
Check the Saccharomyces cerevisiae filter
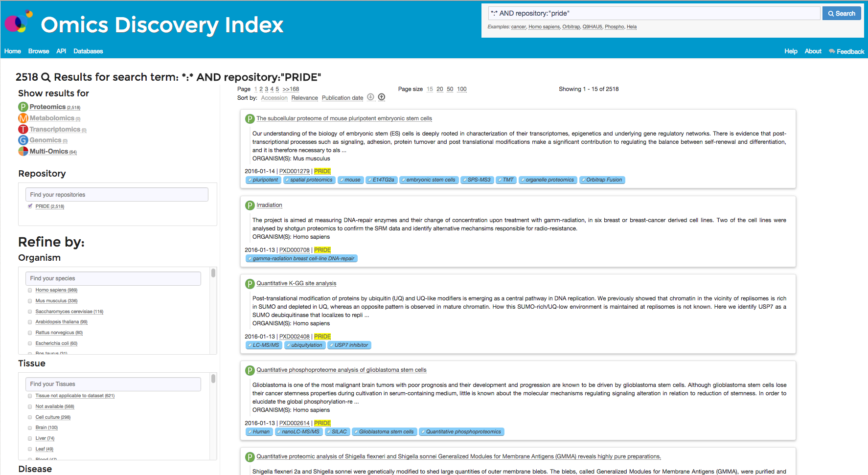pyautogui.click(x=30, y=312)
